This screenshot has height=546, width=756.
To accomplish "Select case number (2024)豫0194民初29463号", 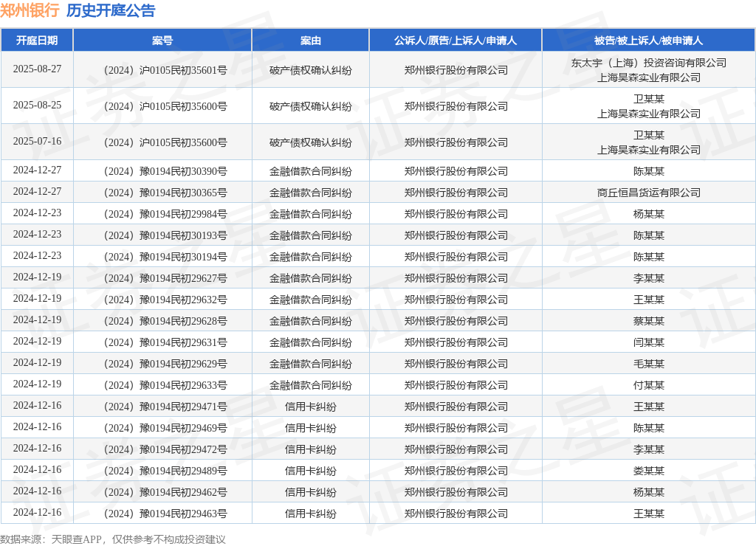I will 162,514.
